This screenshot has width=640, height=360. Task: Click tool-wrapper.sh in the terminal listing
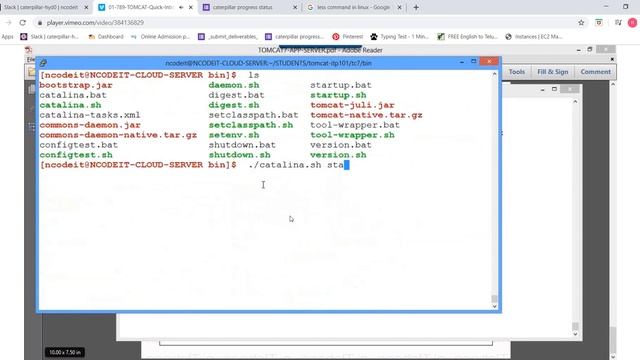click(x=352, y=135)
